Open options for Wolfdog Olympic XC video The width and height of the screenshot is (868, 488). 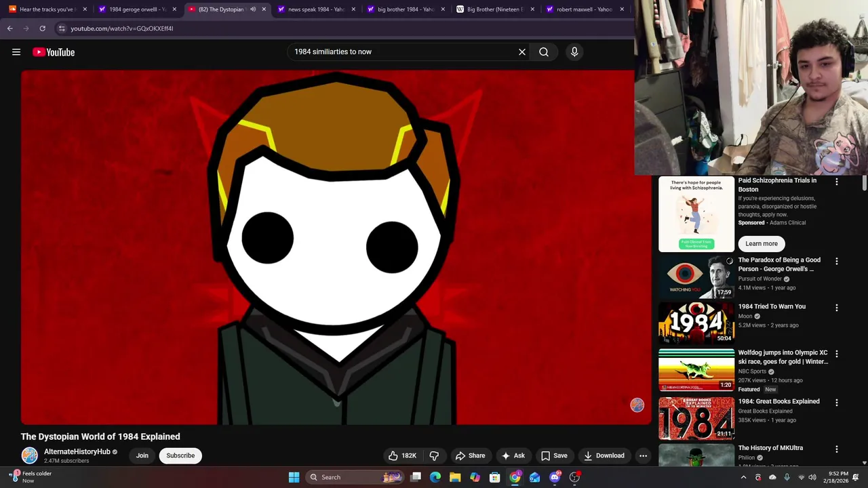point(836,354)
